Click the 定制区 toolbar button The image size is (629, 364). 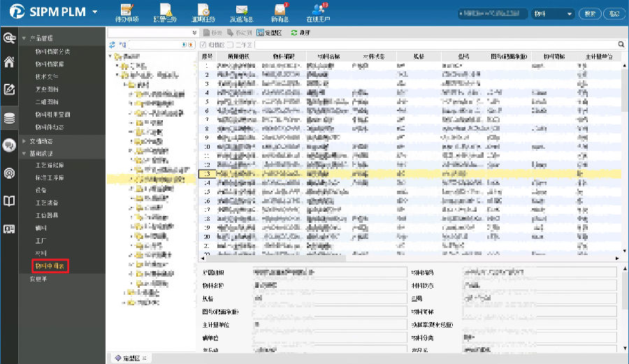tap(269, 32)
